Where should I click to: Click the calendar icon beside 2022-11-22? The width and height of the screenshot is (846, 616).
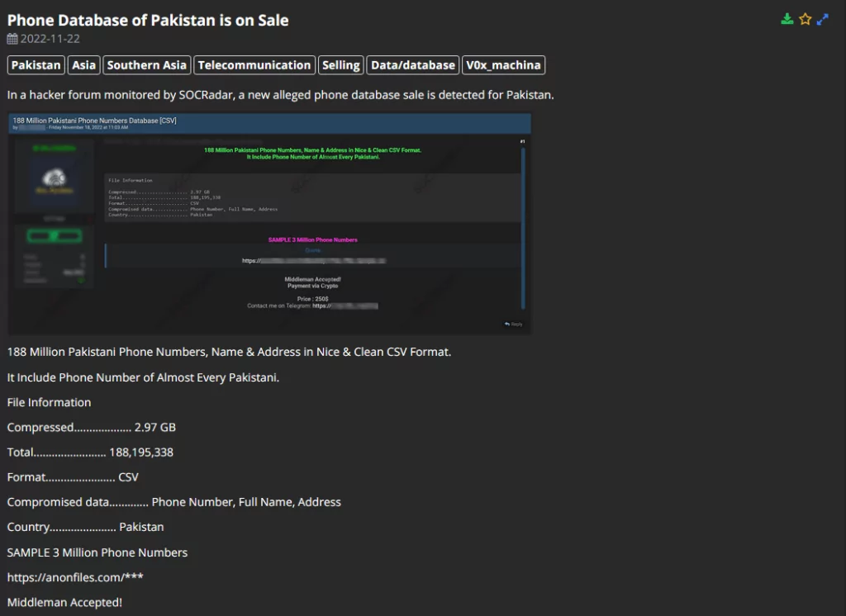coord(12,38)
